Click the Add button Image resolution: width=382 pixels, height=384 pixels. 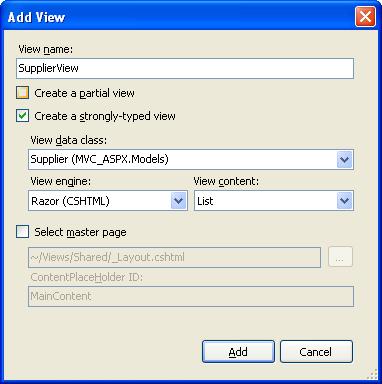coord(238,352)
